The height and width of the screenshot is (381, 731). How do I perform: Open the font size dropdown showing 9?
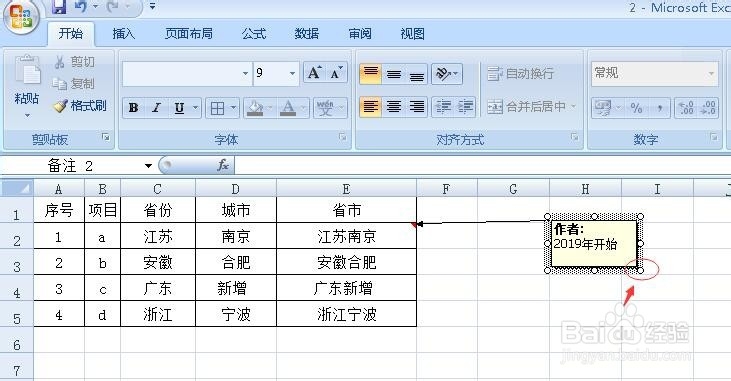[292, 73]
